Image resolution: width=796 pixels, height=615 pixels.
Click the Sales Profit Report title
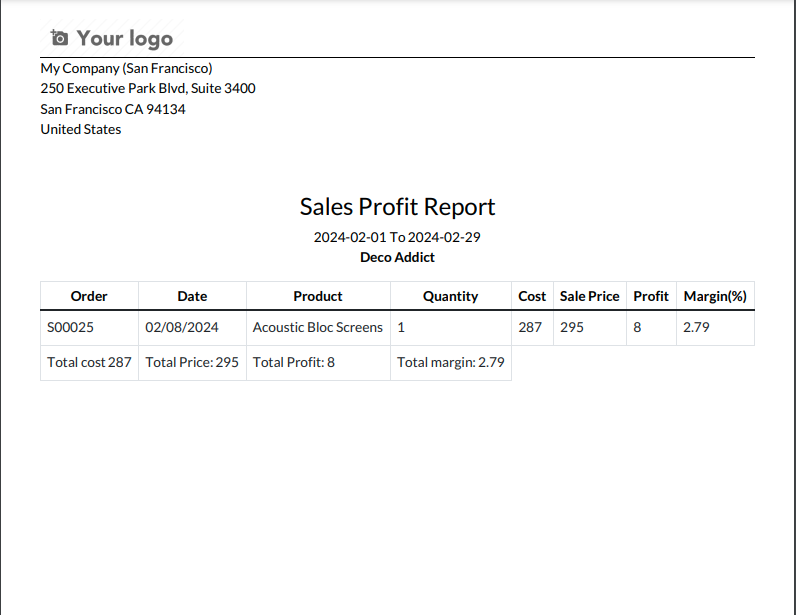coord(397,207)
